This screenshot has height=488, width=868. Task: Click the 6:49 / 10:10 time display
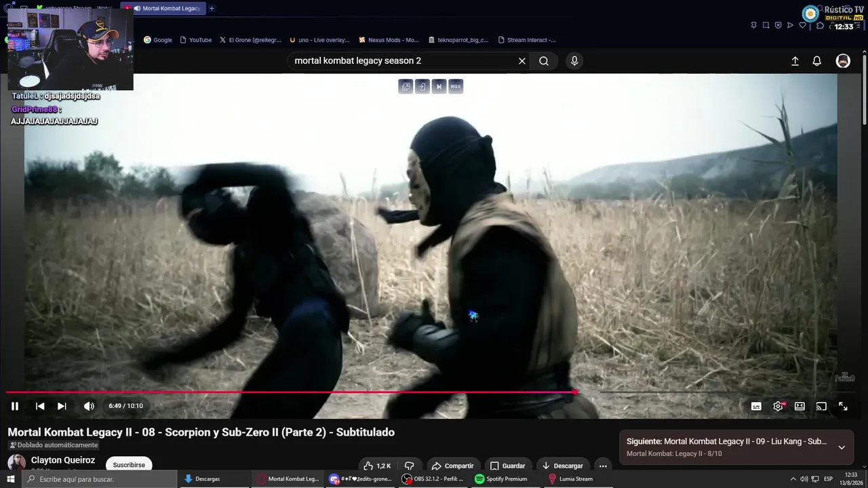(125, 406)
